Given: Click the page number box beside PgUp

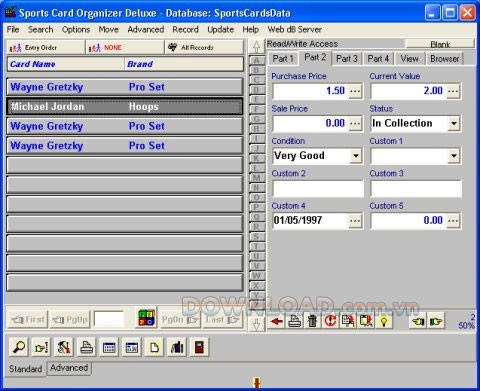Looking at the screenshot, I should 109,319.
